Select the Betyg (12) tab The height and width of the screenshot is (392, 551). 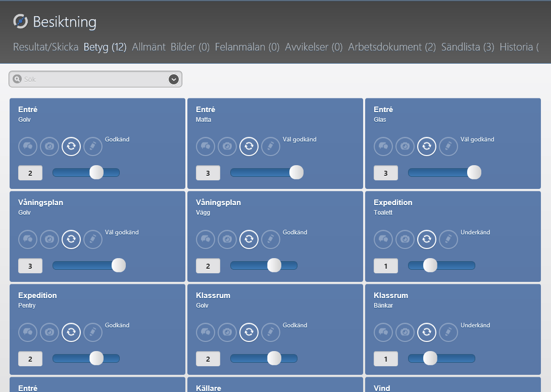click(x=105, y=47)
